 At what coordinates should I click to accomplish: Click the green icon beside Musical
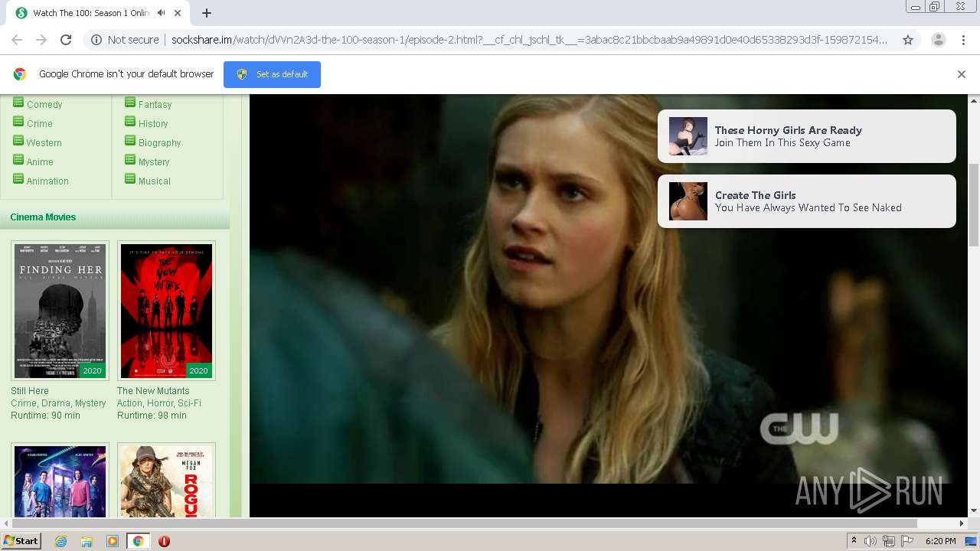click(130, 178)
